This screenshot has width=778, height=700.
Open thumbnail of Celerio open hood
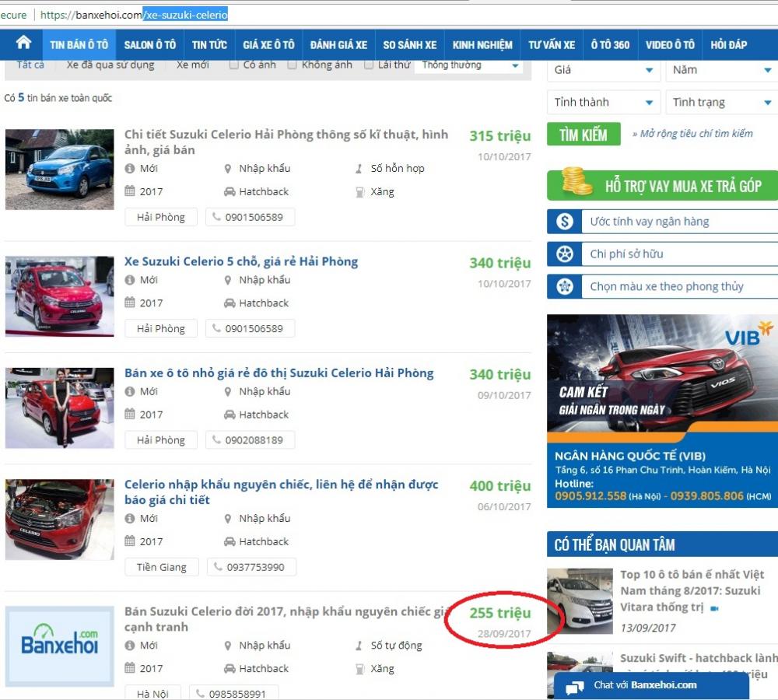60,520
